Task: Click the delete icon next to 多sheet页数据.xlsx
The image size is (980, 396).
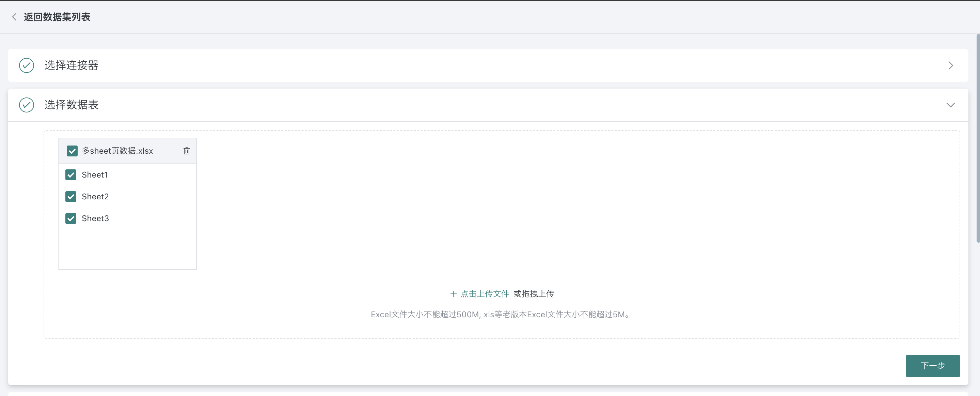Action: 186,151
